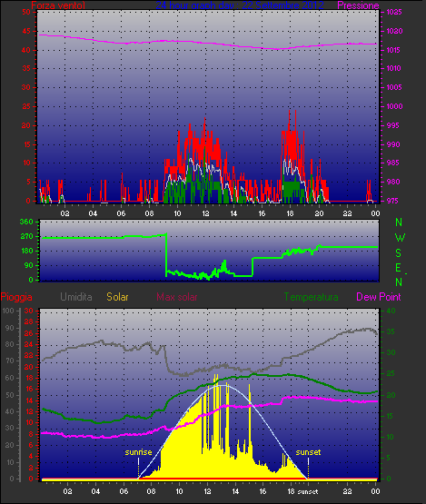Select the "Temperatura" legend label
The image size is (426, 504).
tap(311, 297)
